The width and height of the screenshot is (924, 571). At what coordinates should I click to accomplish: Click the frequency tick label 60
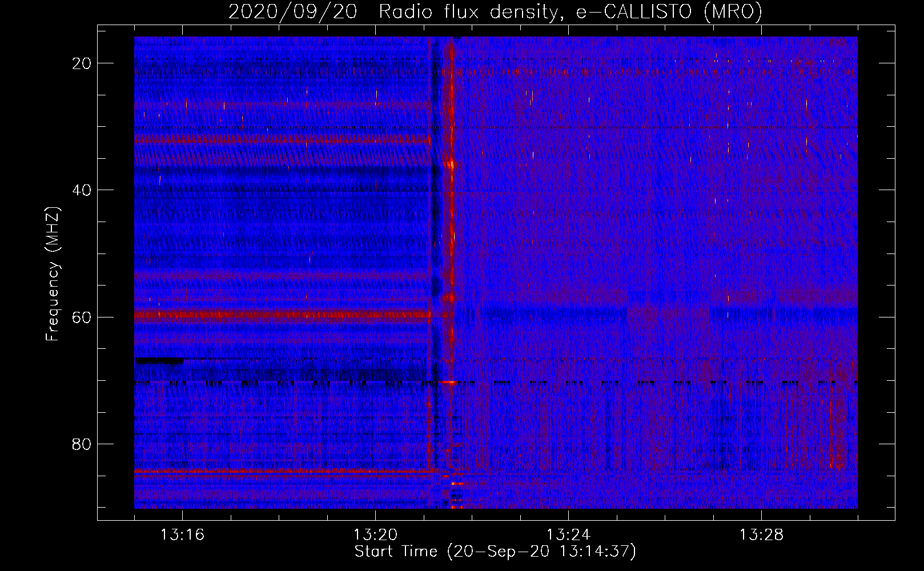pos(82,317)
